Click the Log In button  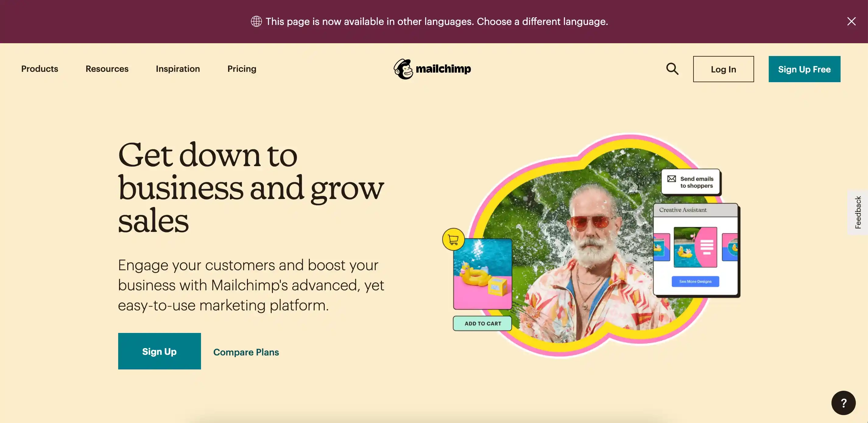tap(723, 68)
